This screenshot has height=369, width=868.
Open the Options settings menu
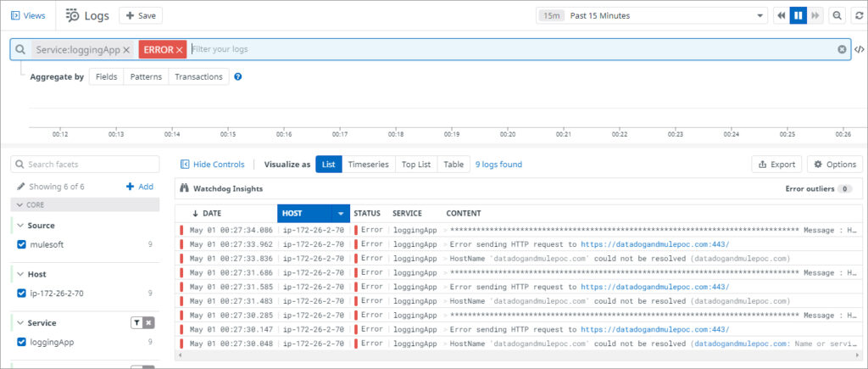[x=835, y=165]
